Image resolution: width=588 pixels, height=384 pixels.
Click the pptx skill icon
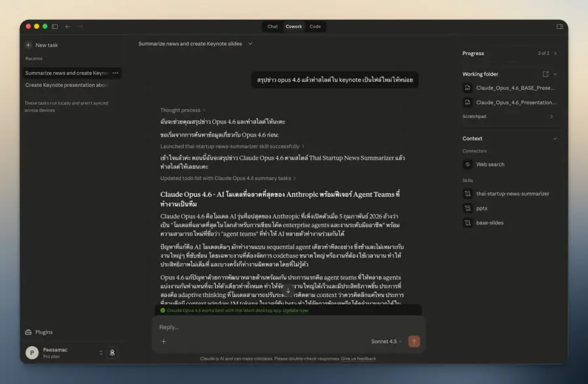point(468,208)
